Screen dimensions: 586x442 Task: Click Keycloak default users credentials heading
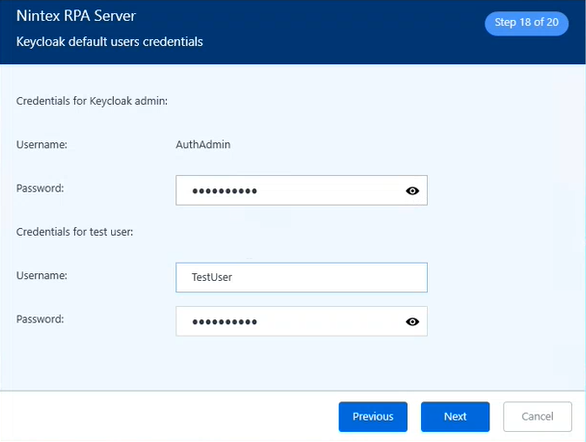[110, 41]
